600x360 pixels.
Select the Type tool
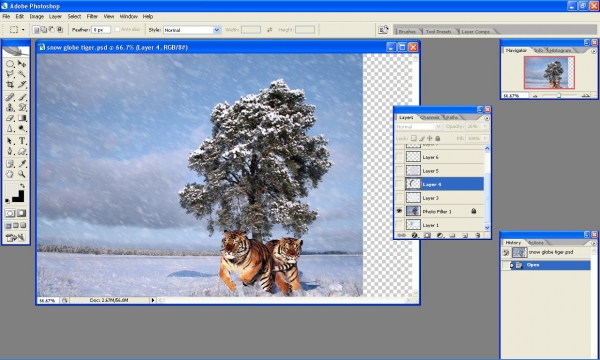(22, 141)
